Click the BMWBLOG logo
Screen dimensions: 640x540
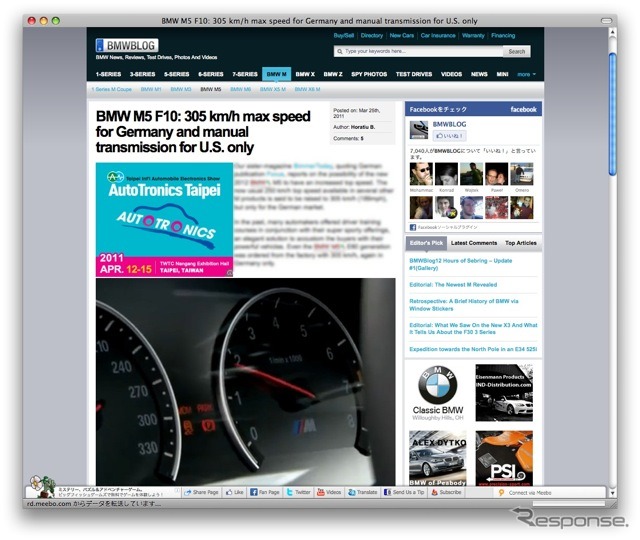tap(127, 45)
